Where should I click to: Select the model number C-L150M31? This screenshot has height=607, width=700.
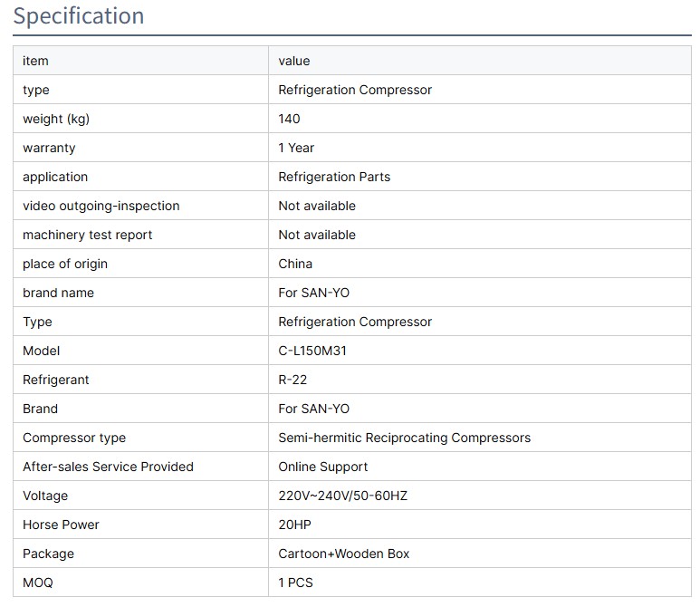[x=312, y=351]
